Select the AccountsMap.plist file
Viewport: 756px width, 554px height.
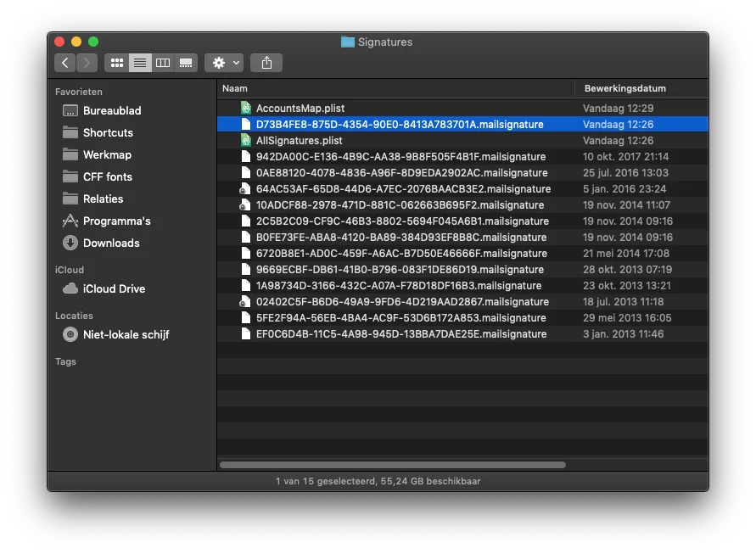click(x=462, y=108)
